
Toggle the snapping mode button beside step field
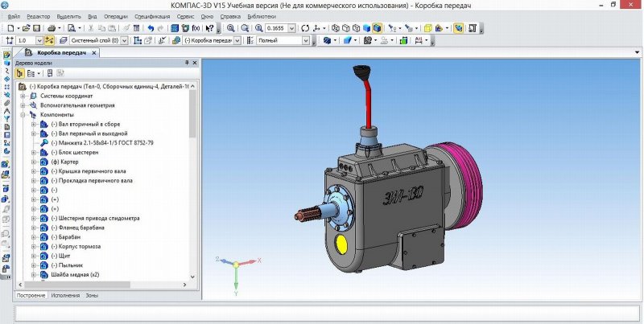point(49,40)
